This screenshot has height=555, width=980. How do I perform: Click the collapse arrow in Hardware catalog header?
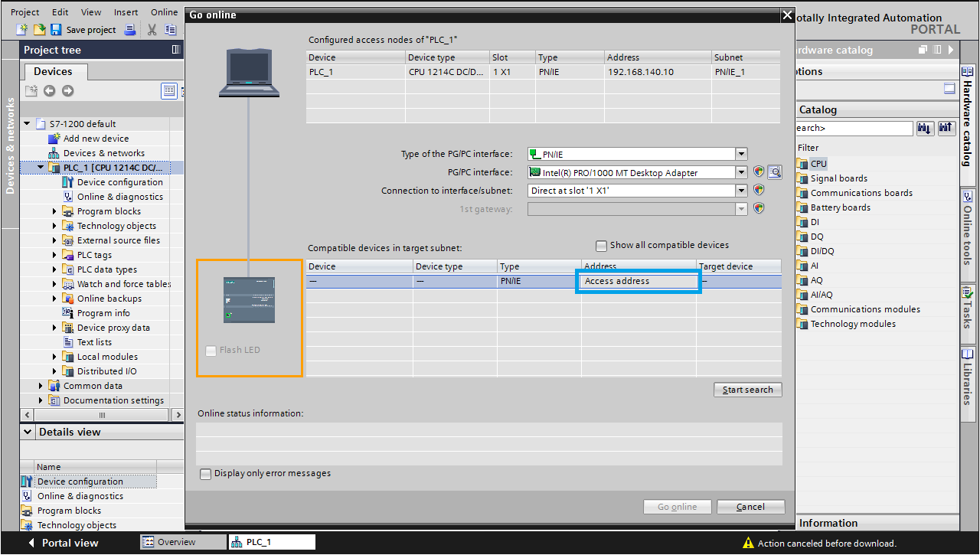click(951, 50)
